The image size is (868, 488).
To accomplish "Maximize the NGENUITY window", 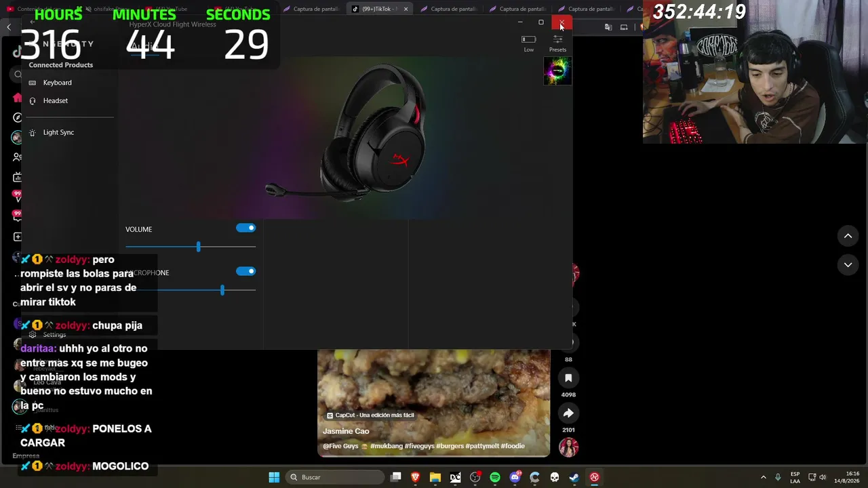I will point(541,22).
